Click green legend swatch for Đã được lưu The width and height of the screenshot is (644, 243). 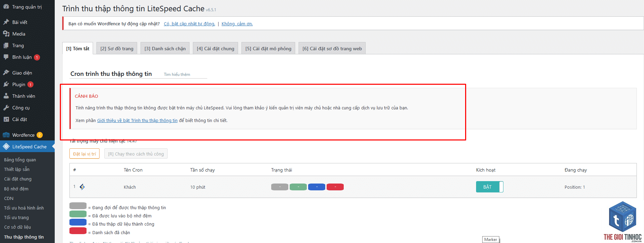click(78, 214)
